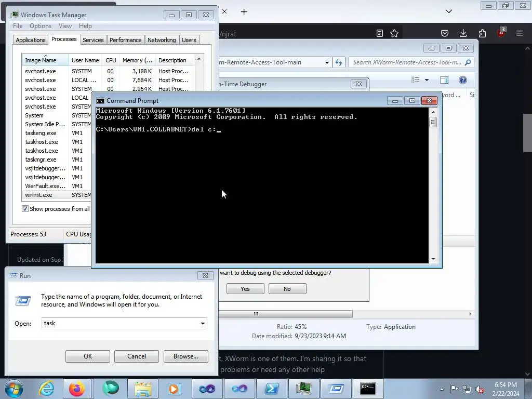The image size is (532, 399).
Task: Open Task Manager Help menu
Action: [x=85, y=26]
